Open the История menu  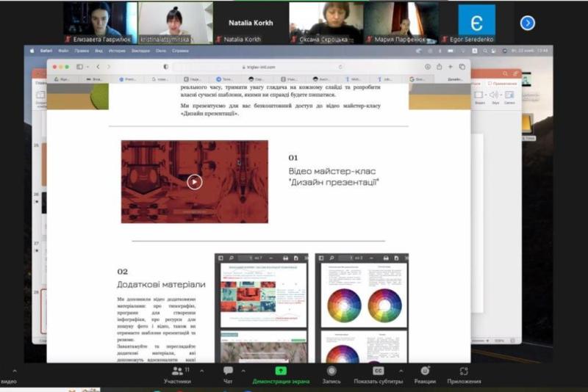[117, 51]
